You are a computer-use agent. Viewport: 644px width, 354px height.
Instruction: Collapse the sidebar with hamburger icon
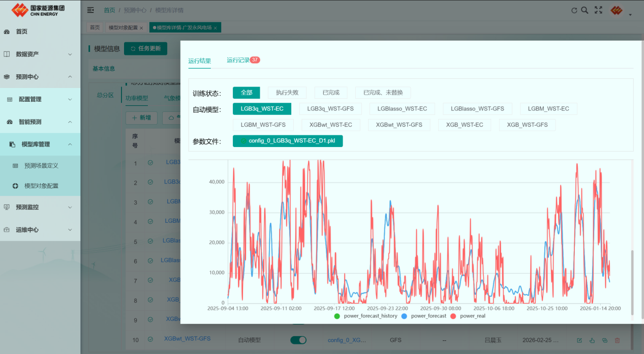coord(90,10)
